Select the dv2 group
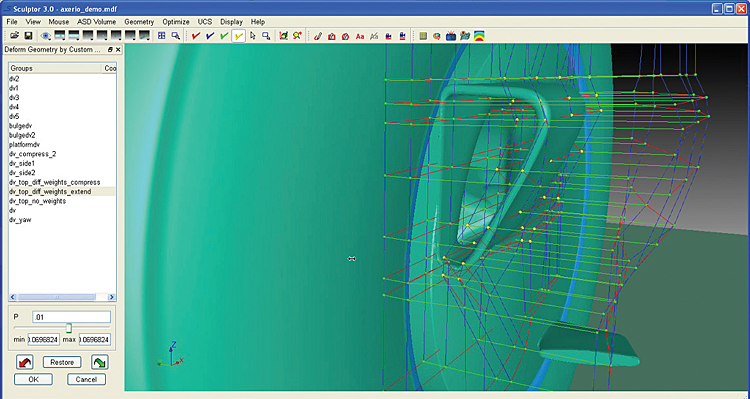This screenshot has width=750, height=399. coord(62,79)
